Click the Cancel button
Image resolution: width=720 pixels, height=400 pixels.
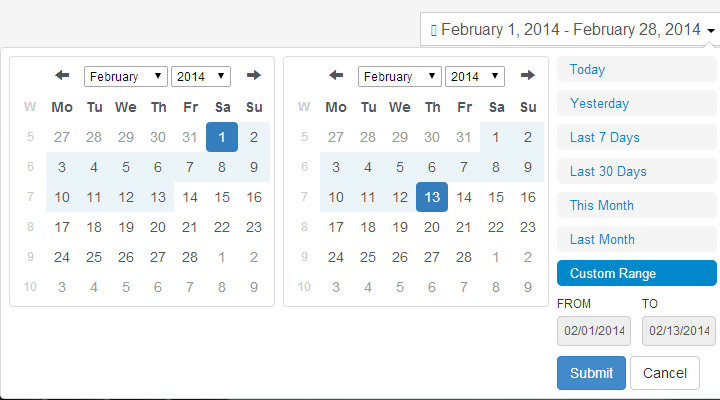pos(665,373)
